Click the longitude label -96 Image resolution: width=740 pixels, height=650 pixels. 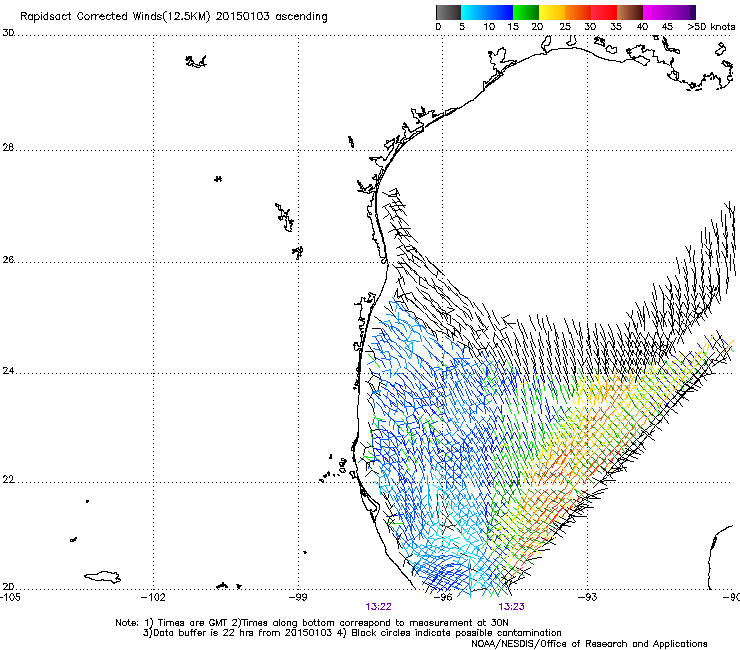(x=442, y=597)
